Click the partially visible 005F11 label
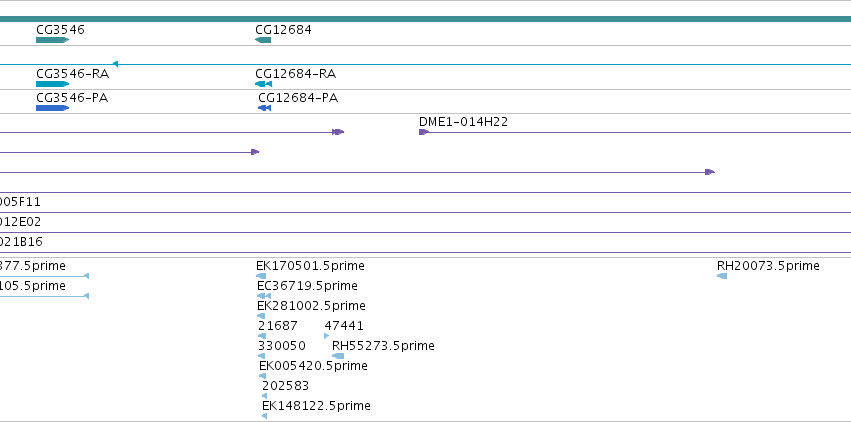This screenshot has height=422, width=851. [x=20, y=202]
